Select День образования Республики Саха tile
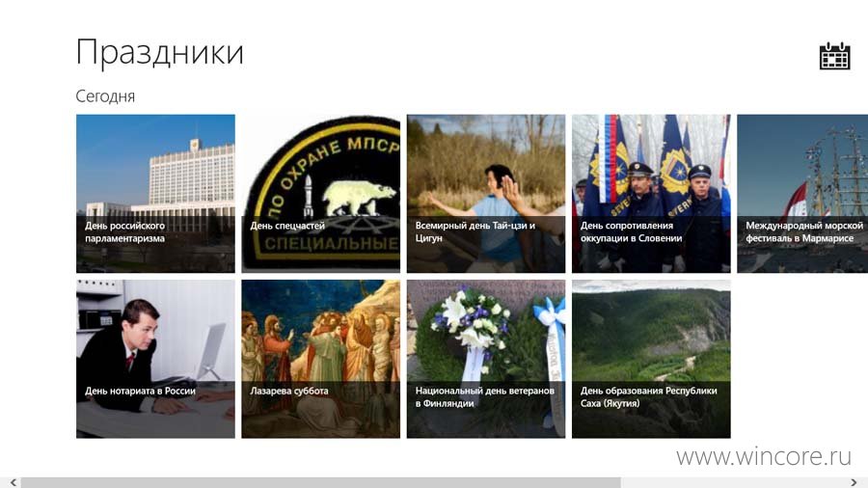This screenshot has height=488, width=868. pos(651,359)
